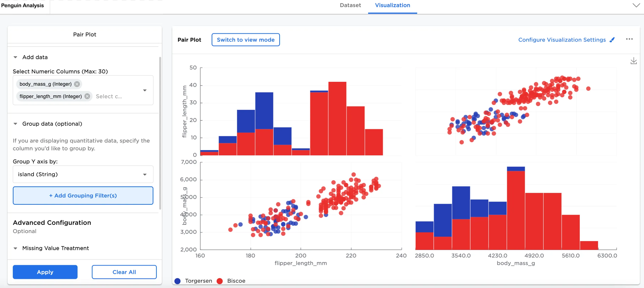This screenshot has height=288, width=644.
Task: Toggle Biscoe legend series marker
Action: (x=220, y=281)
